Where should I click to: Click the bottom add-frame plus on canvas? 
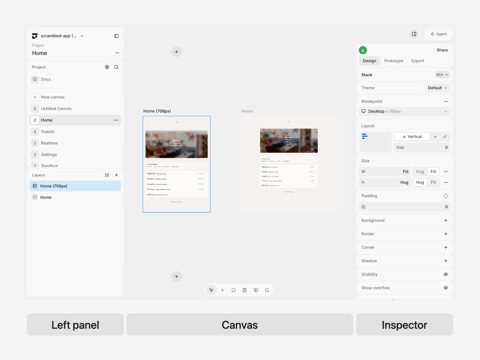pos(176,276)
